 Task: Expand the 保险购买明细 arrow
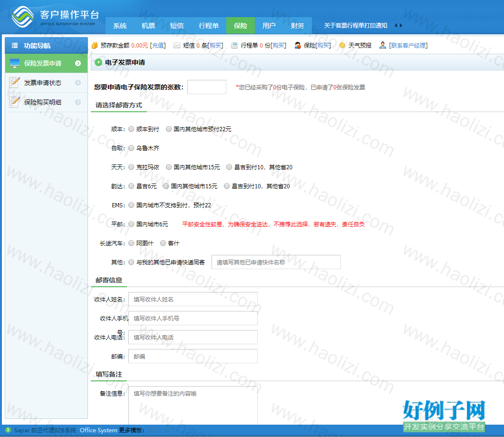(78, 102)
